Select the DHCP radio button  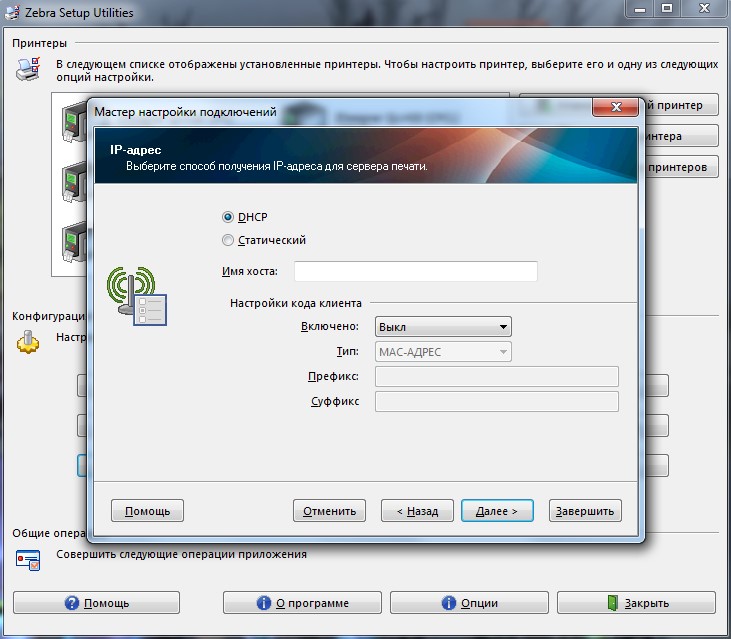click(x=228, y=217)
